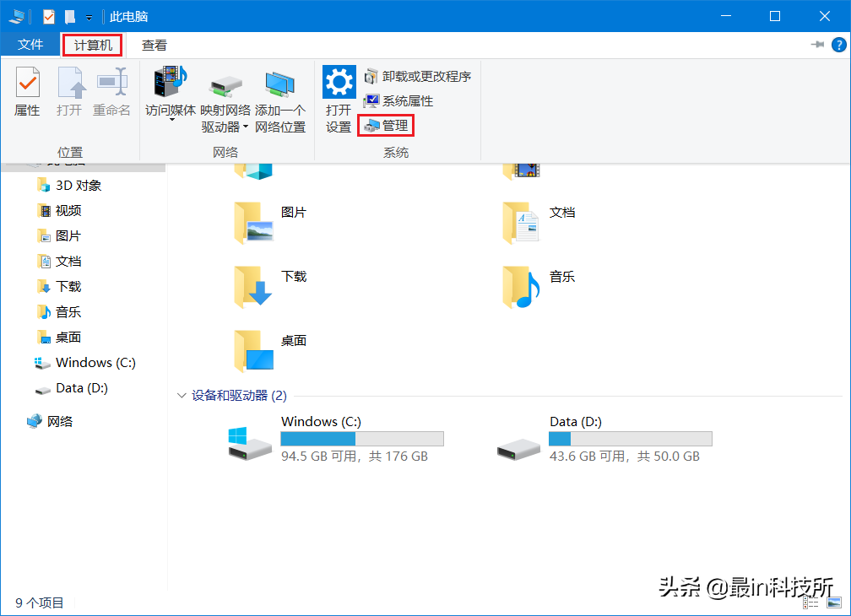Select 下载 in navigation pane
Viewport: 851px width, 616px height.
pyautogui.click(x=58, y=286)
